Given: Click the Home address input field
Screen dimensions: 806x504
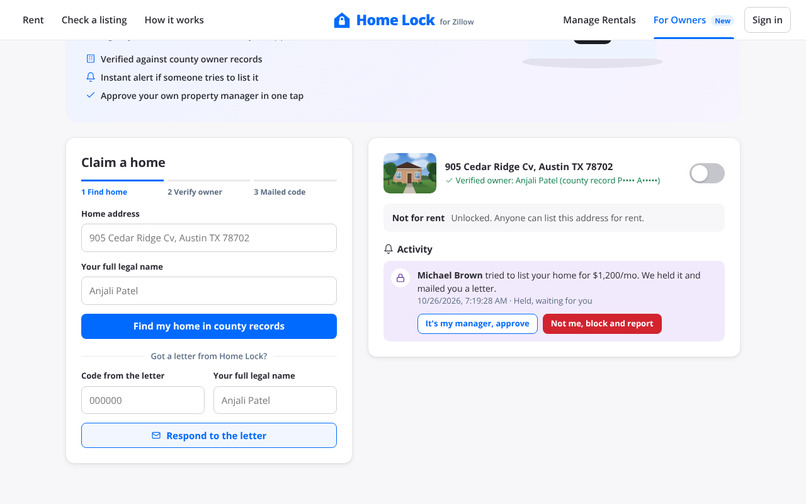Looking at the screenshot, I should click(x=209, y=238).
